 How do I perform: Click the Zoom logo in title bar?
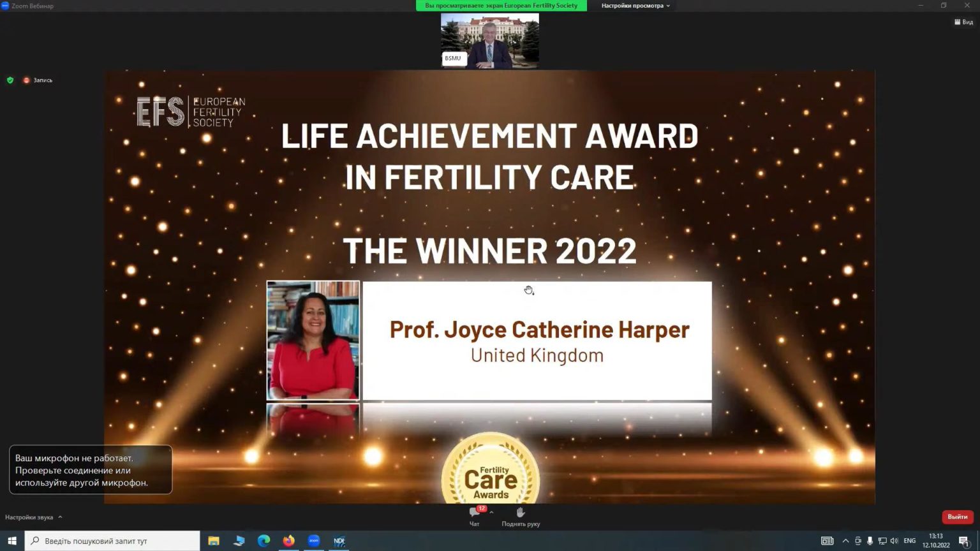[x=5, y=6]
